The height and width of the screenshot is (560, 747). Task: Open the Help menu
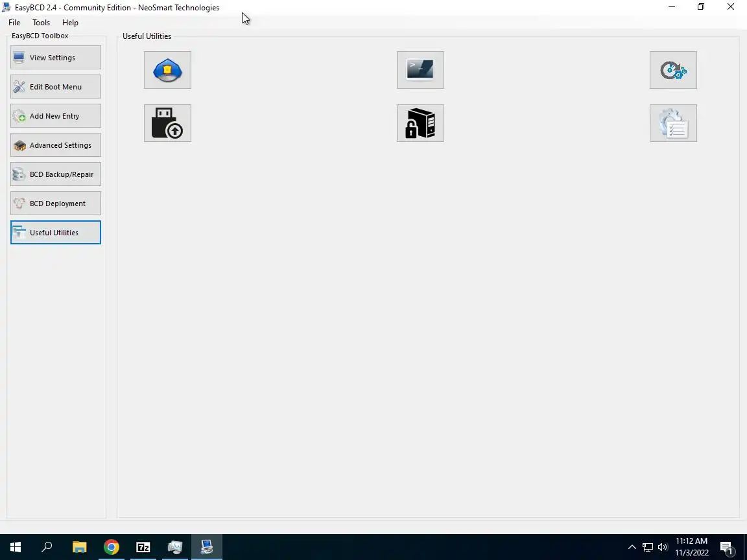coord(70,23)
